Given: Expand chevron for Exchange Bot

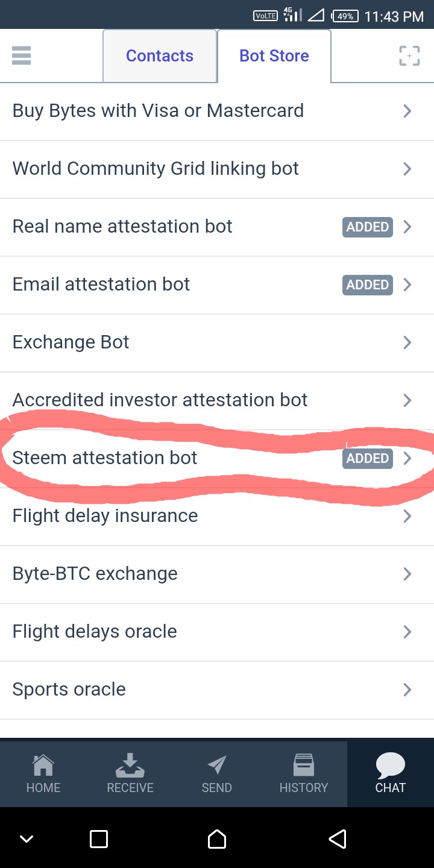Looking at the screenshot, I should pos(407,342).
